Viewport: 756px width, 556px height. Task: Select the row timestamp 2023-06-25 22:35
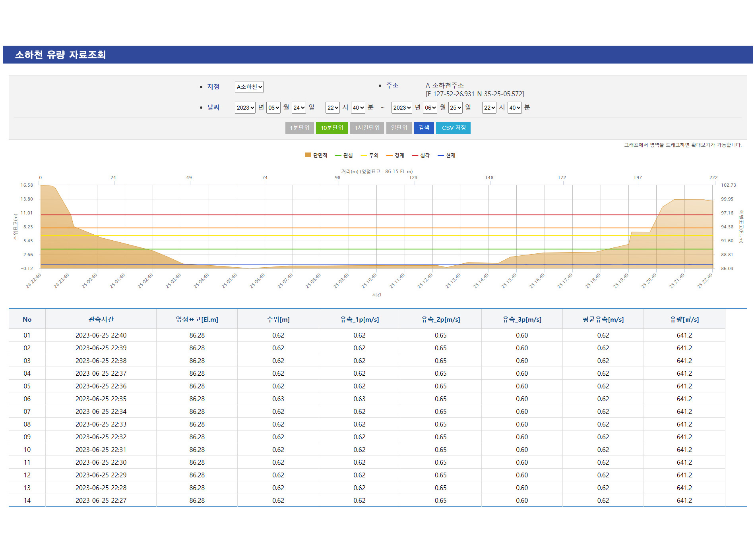pyautogui.click(x=101, y=399)
